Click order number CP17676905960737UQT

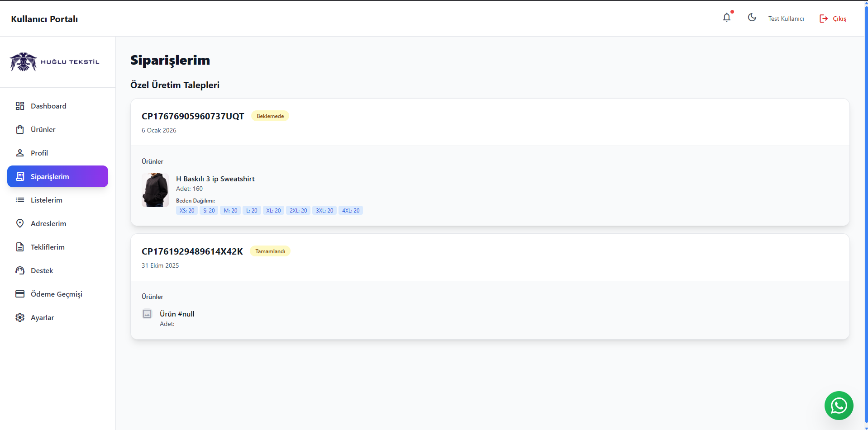(x=192, y=116)
